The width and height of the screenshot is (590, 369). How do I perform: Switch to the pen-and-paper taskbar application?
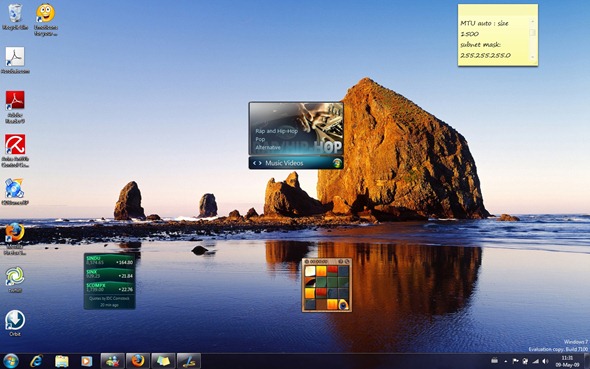point(189,361)
